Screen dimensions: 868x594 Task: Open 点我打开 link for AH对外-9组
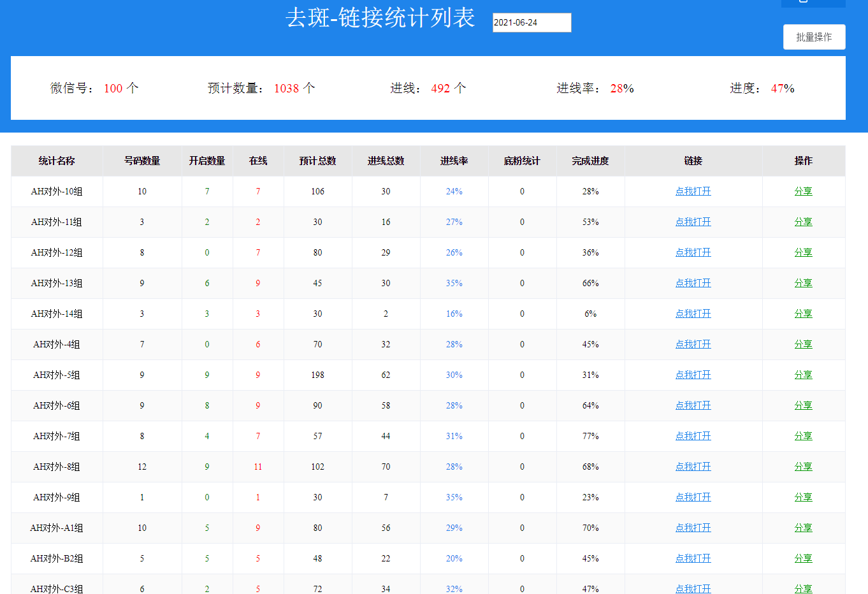point(693,497)
